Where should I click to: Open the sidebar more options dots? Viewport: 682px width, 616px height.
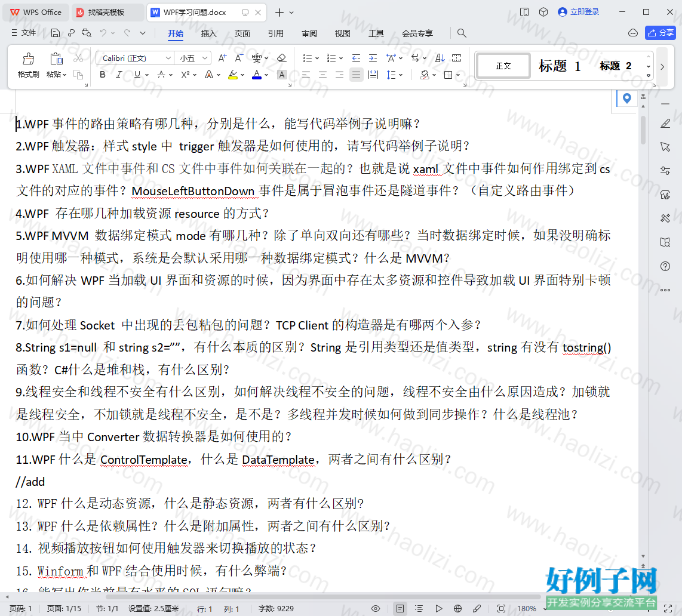pos(665,290)
